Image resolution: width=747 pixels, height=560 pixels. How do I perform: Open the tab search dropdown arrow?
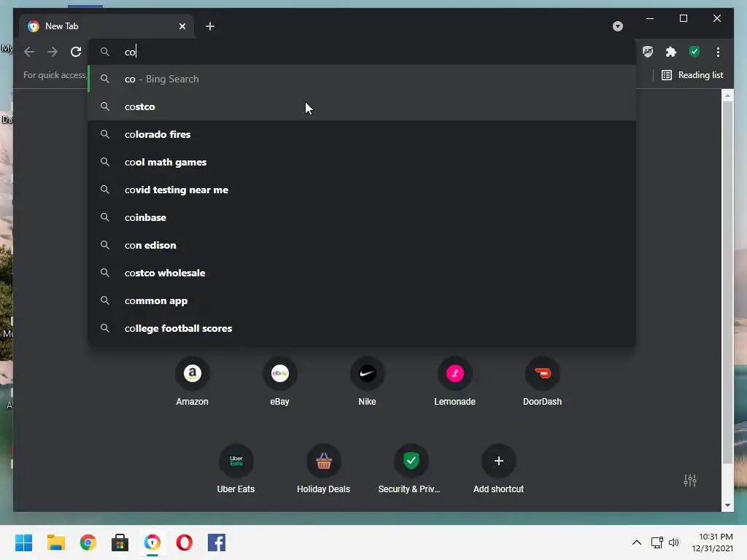[x=617, y=26]
